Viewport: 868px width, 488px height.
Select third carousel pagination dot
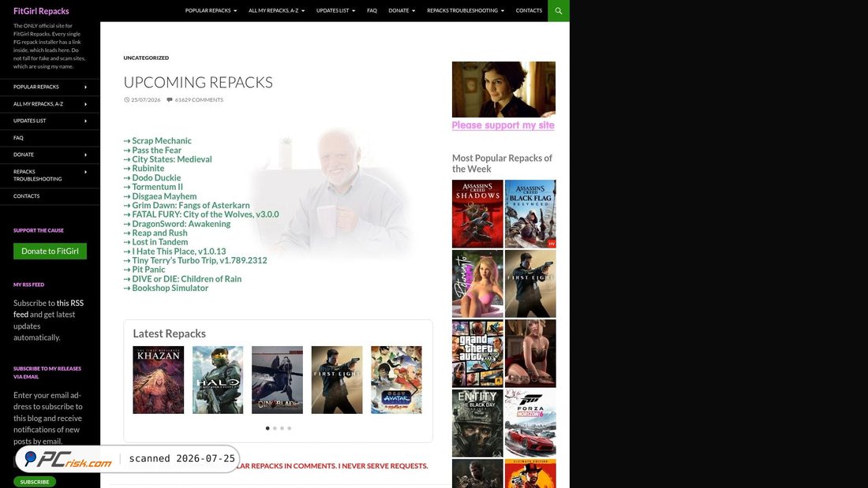pos(282,428)
